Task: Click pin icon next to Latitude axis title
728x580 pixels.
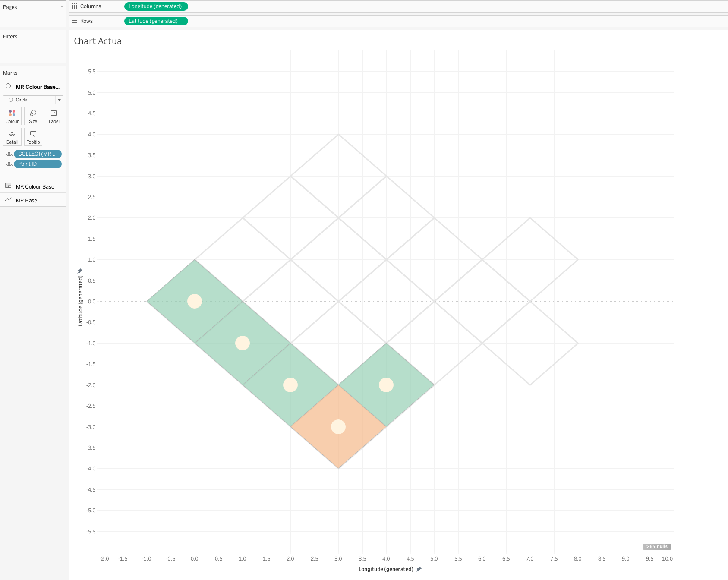Action: click(x=80, y=271)
